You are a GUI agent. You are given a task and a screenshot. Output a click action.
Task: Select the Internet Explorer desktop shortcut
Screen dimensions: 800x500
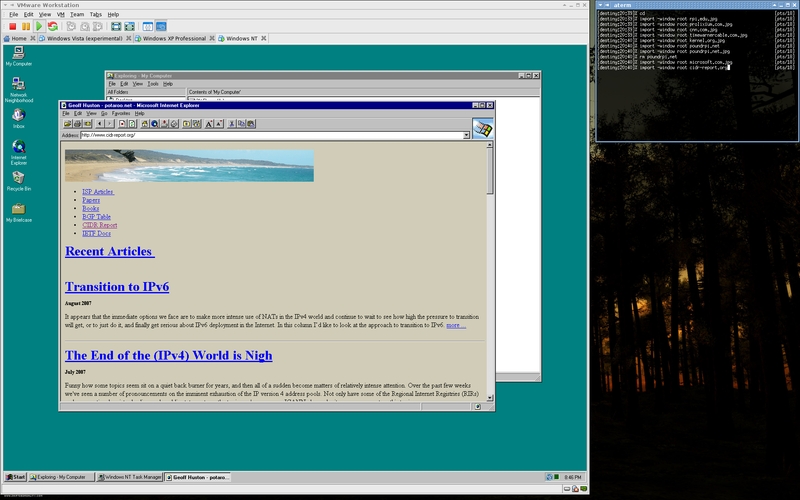19,153
